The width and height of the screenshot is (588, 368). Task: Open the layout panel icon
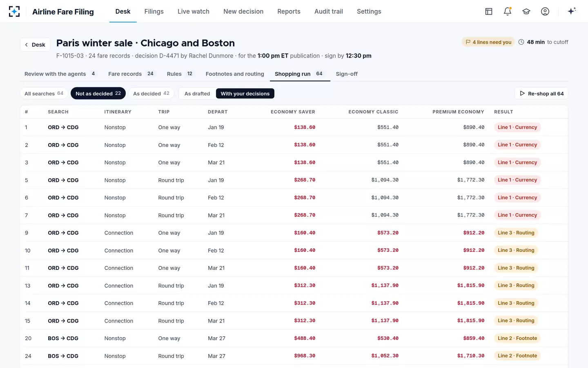pos(489,11)
